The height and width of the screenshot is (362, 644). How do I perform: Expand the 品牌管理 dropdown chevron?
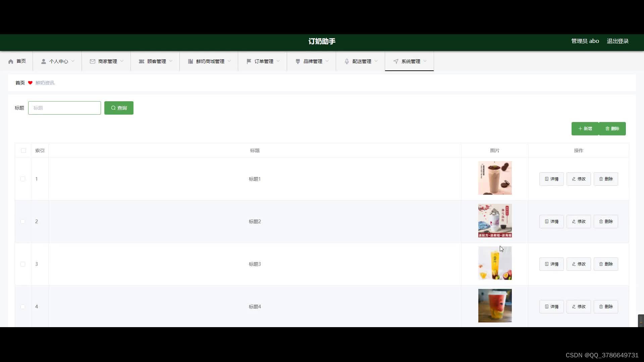click(x=327, y=61)
